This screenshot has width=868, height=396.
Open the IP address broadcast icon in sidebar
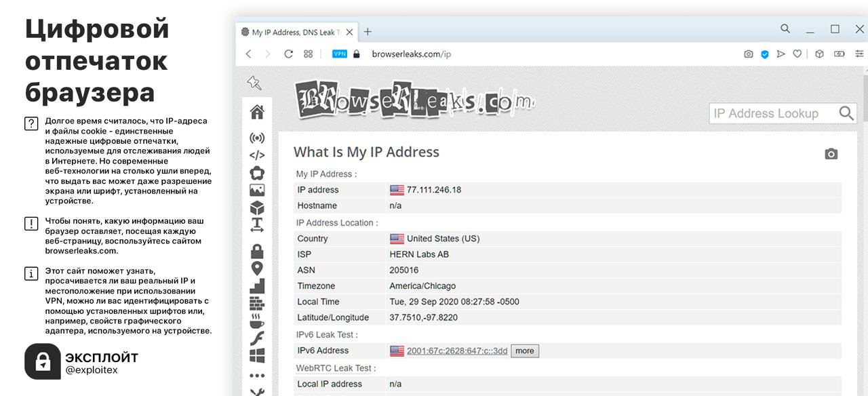click(257, 138)
